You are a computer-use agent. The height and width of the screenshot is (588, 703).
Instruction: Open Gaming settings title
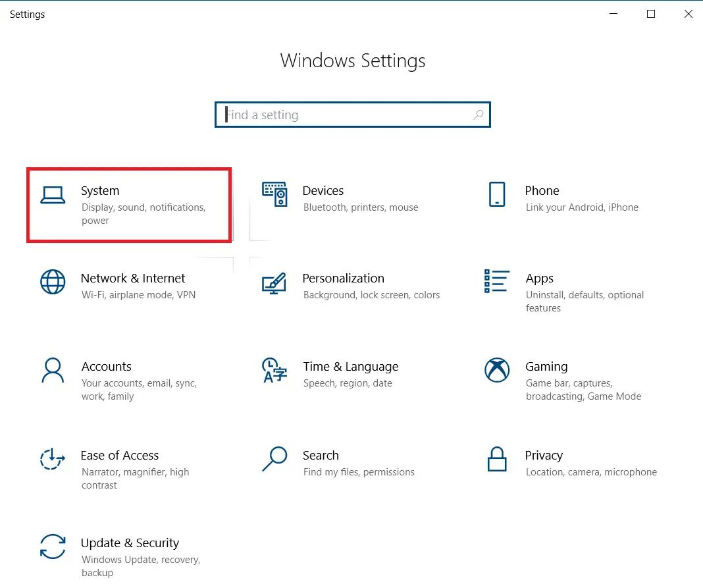pyautogui.click(x=546, y=367)
